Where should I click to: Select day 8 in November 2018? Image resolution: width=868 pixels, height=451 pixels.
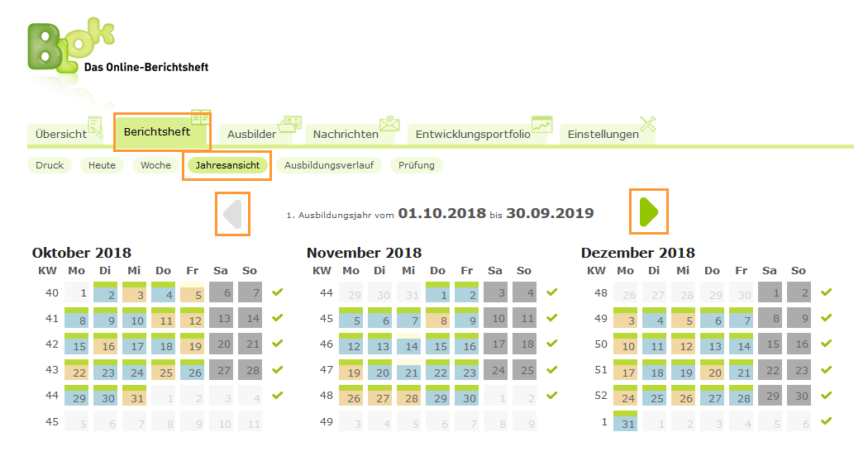[437, 318]
